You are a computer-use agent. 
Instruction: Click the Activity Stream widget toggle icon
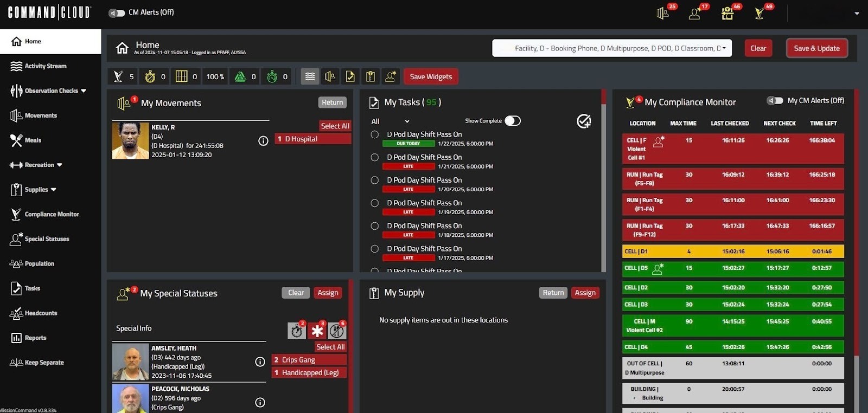point(310,77)
